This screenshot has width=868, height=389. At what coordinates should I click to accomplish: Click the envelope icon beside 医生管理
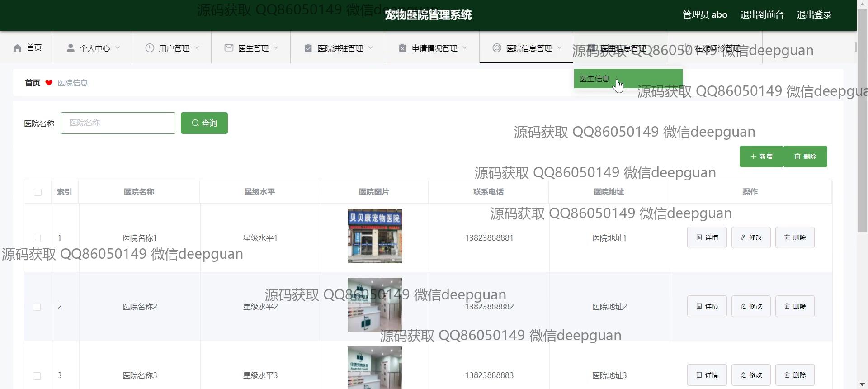pyautogui.click(x=229, y=48)
